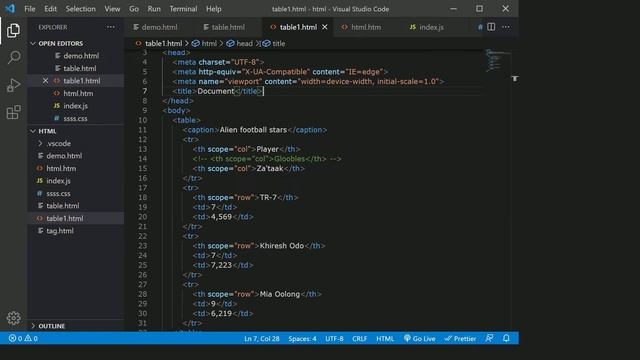Click Prettier status bar item
Viewport: 640px width, 360px height.
pyautogui.click(x=460, y=338)
